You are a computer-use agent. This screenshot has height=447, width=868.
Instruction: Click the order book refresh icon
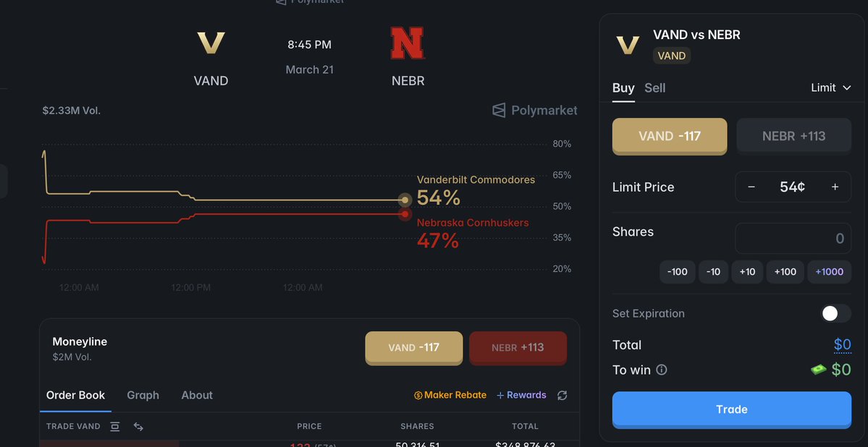pyautogui.click(x=562, y=395)
